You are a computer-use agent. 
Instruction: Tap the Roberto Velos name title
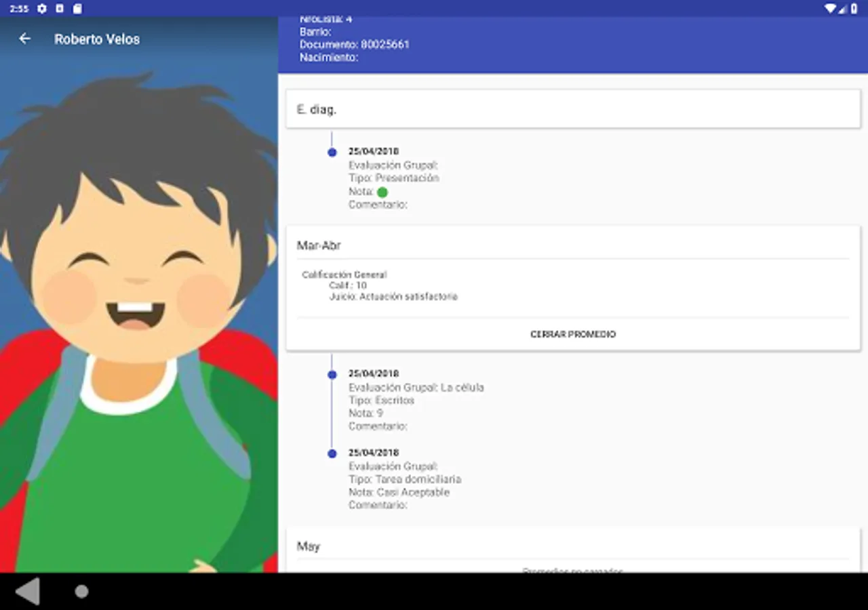[x=97, y=39]
